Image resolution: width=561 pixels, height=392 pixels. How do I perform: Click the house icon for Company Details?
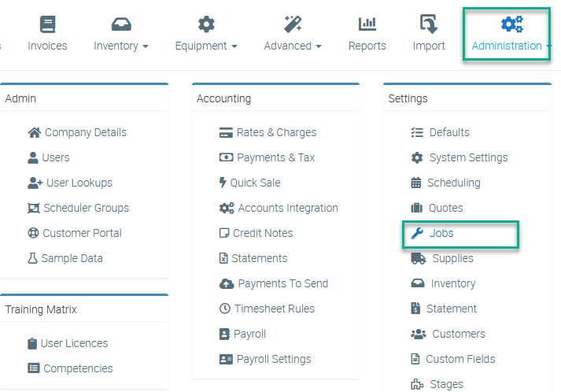[x=34, y=132]
